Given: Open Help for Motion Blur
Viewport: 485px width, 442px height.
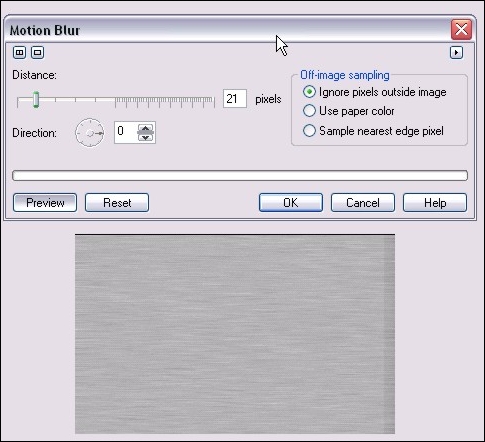Looking at the screenshot, I should [x=435, y=203].
